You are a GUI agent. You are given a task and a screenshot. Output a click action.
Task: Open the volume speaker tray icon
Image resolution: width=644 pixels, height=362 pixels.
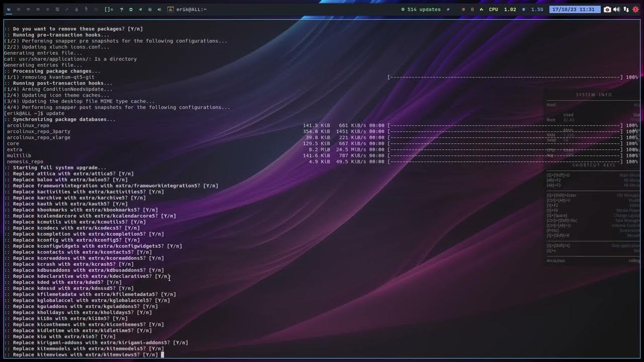coord(616,9)
